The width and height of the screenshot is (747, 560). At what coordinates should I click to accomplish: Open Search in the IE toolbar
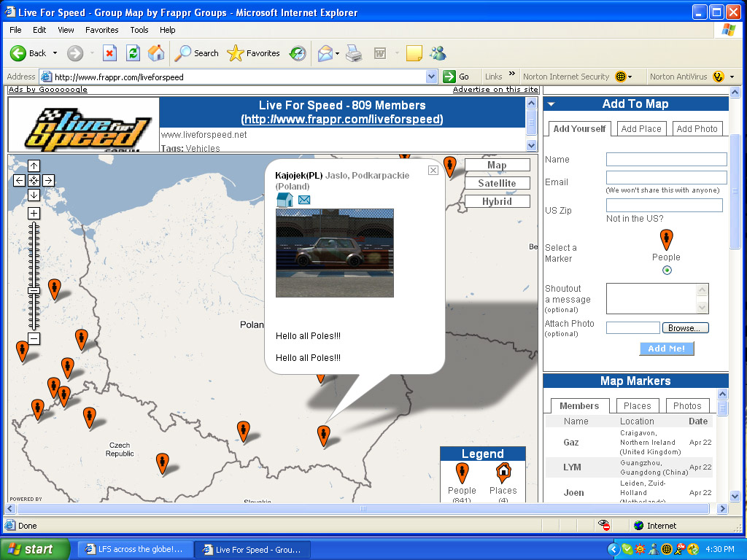pyautogui.click(x=196, y=53)
